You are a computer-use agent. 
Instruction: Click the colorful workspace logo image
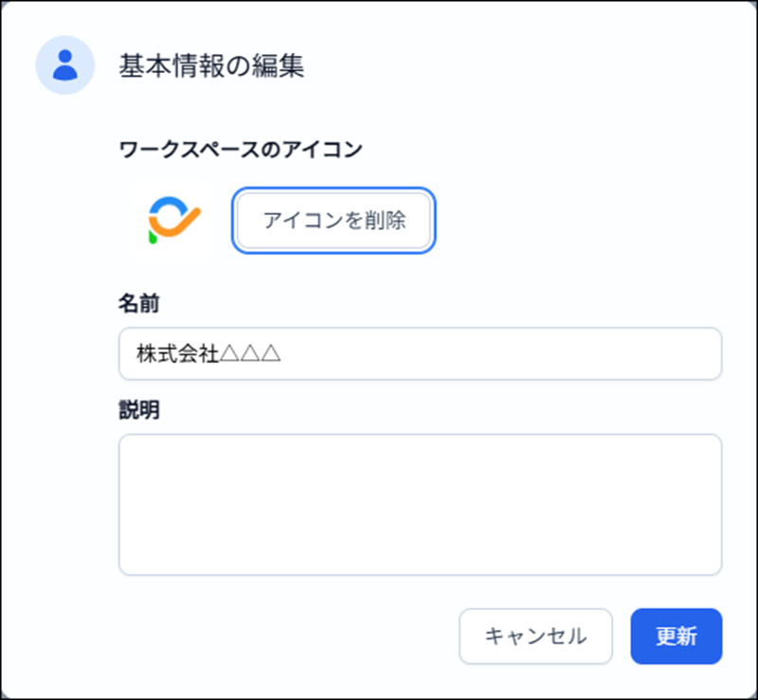tap(173, 221)
